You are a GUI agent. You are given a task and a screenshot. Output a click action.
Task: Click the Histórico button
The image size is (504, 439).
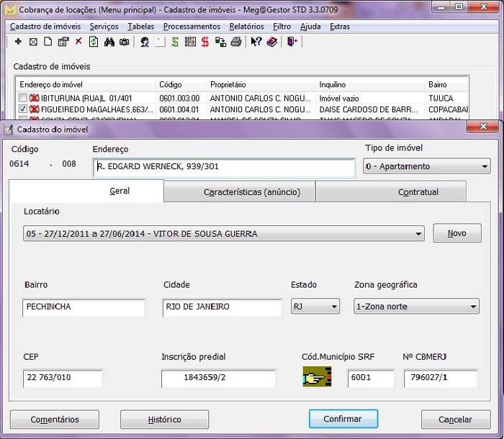(x=164, y=420)
